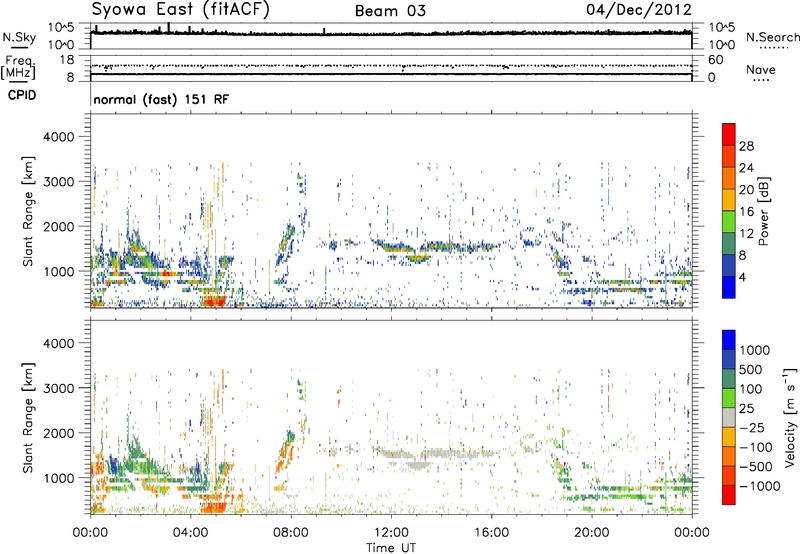Click the '16' value on Power colorbar
The image size is (800, 554).
746,212
